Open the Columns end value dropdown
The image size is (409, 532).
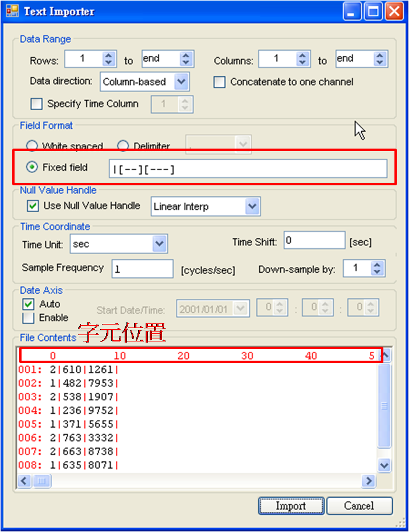coord(379,59)
